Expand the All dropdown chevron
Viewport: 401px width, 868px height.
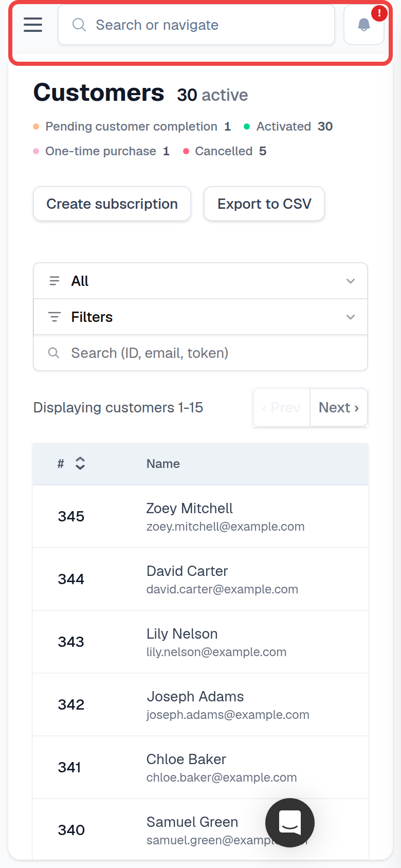tap(351, 281)
